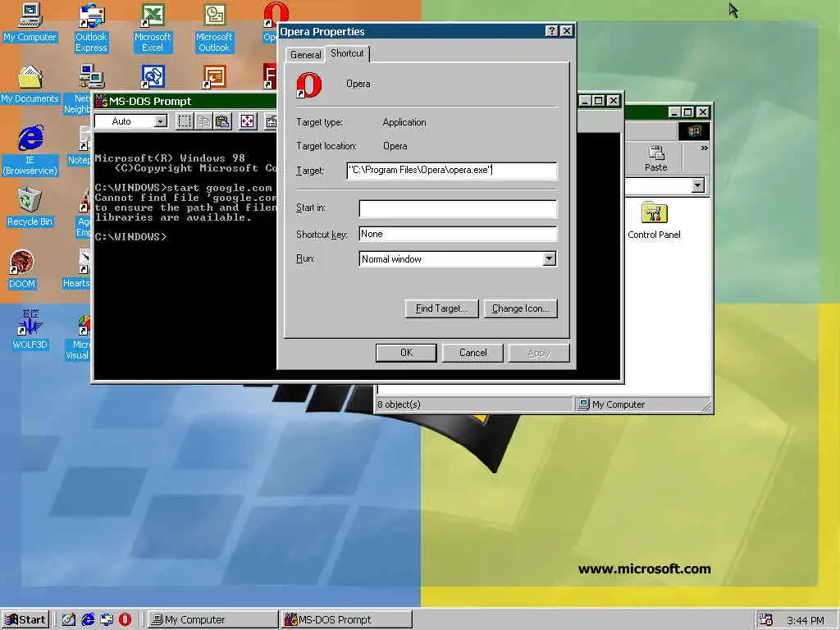Screen dimensions: 840x630
Task: Click the C:\WINDOWS> prompt line
Action: coord(130,237)
